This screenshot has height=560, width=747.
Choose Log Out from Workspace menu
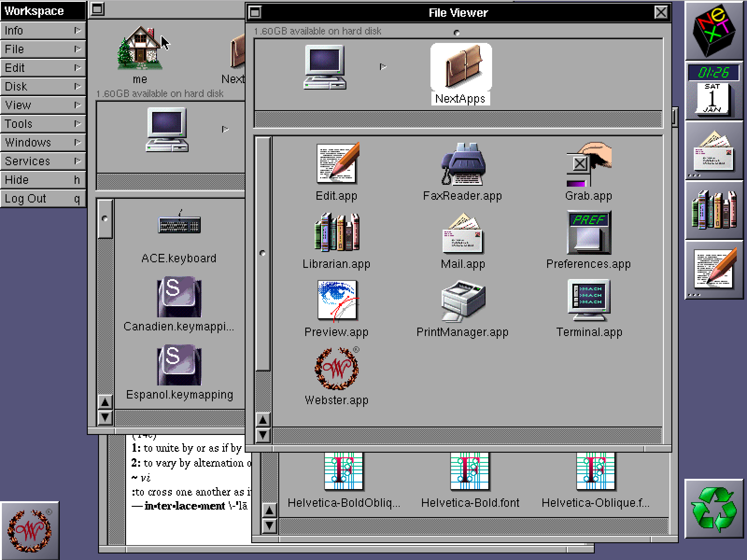pyautogui.click(x=43, y=198)
